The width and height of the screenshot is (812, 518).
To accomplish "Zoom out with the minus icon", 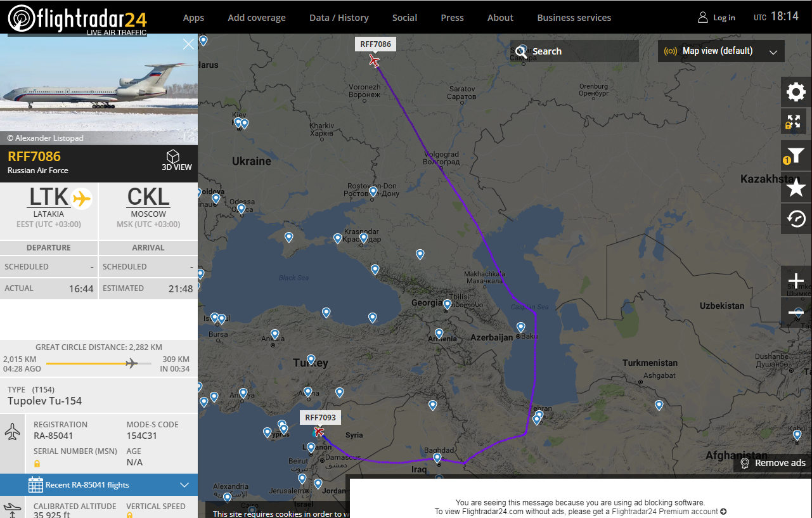I will tap(796, 313).
